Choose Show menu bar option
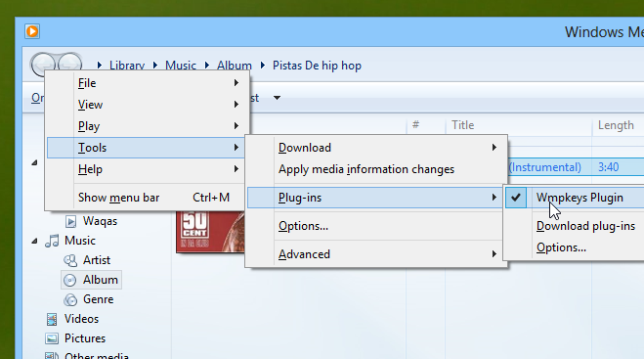 click(146, 198)
